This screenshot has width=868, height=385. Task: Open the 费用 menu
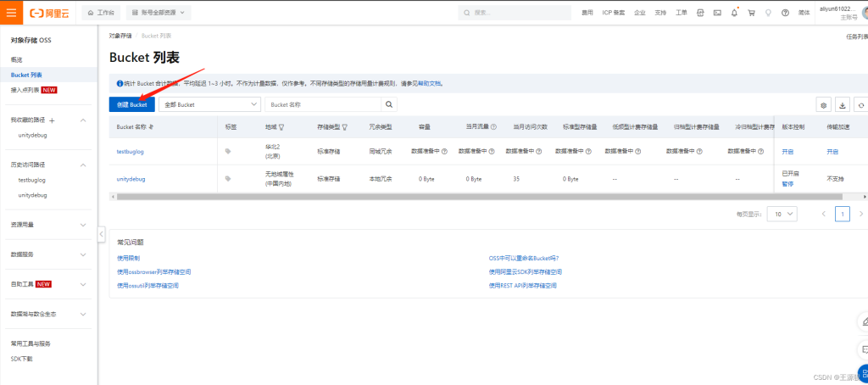point(587,12)
